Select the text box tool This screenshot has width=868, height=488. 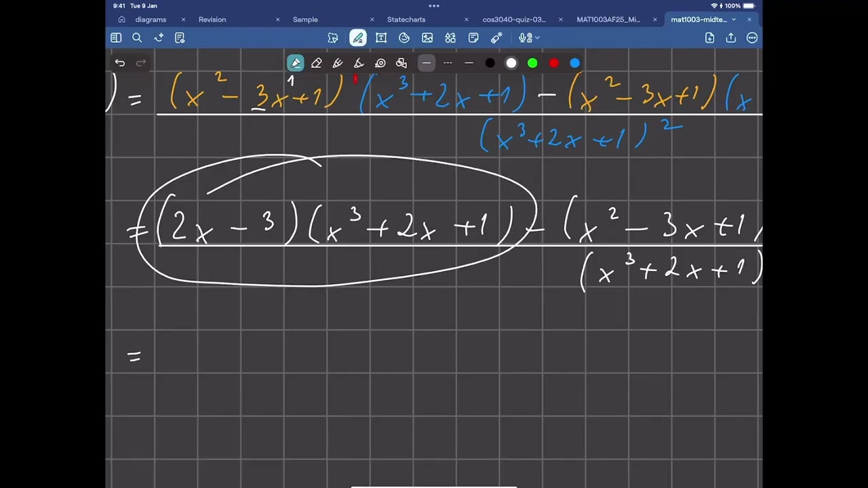click(x=381, y=38)
